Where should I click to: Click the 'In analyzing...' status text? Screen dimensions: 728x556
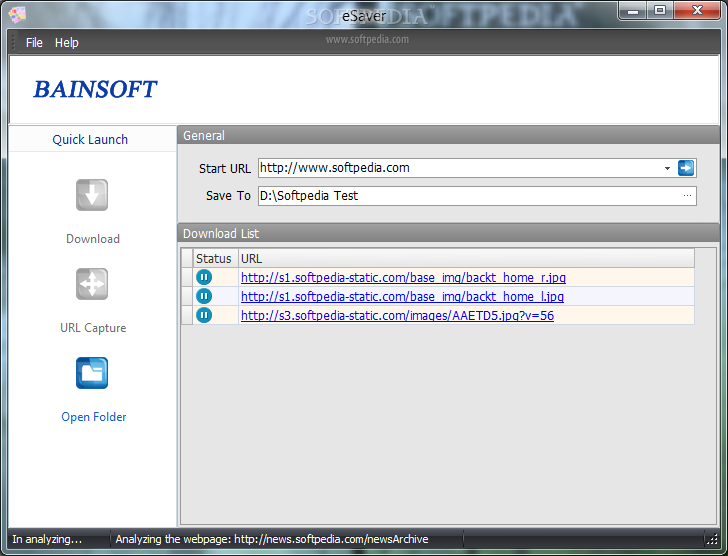click(x=47, y=539)
